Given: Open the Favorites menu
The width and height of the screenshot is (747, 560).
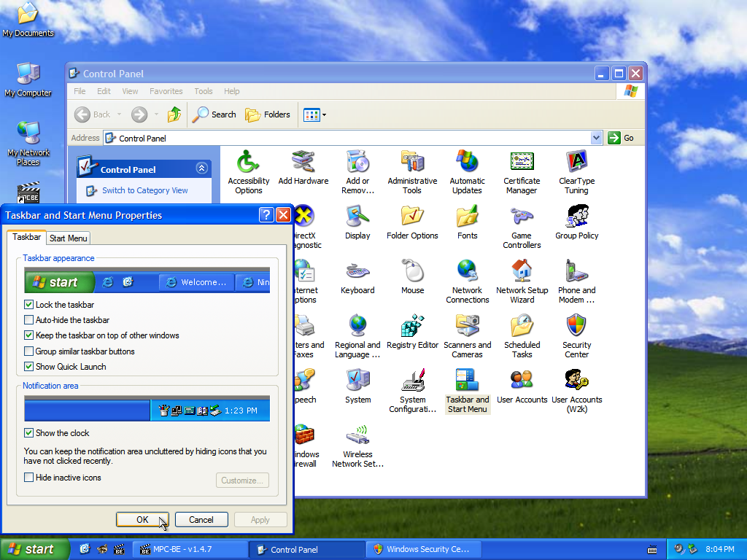Looking at the screenshot, I should tap(166, 91).
